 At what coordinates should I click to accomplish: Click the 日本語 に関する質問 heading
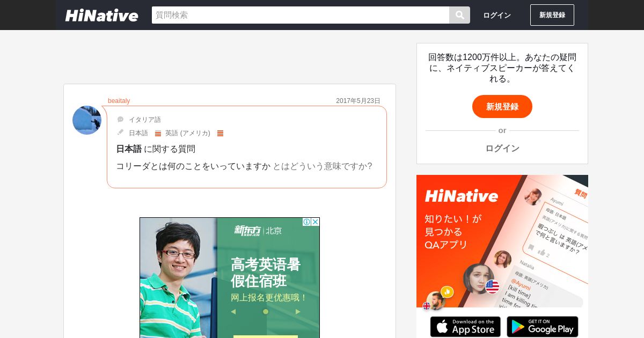156,149
